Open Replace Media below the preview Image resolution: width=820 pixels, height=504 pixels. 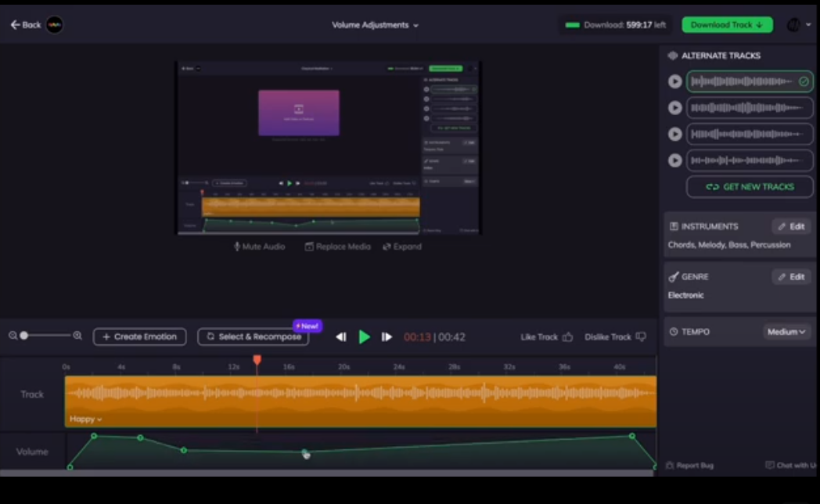coord(336,247)
